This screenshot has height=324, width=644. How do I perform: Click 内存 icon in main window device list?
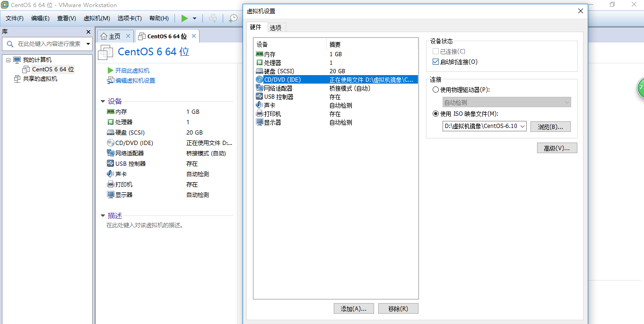(111, 112)
